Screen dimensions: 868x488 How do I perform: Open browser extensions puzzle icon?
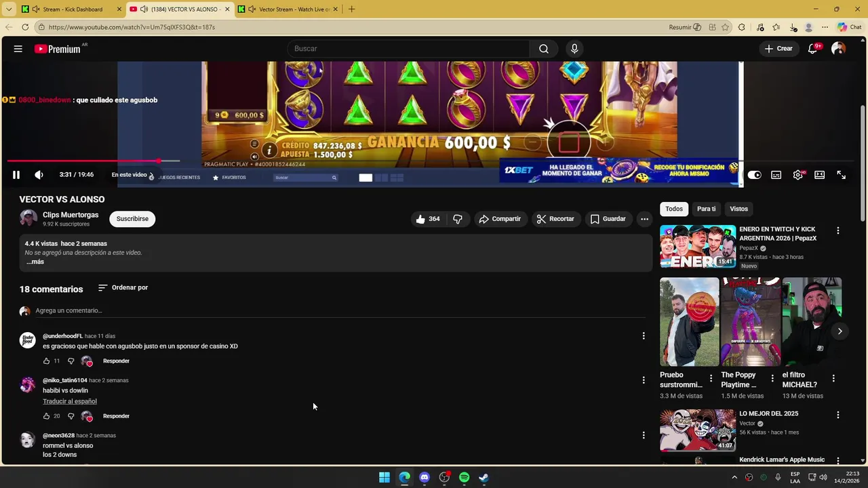pos(741,27)
